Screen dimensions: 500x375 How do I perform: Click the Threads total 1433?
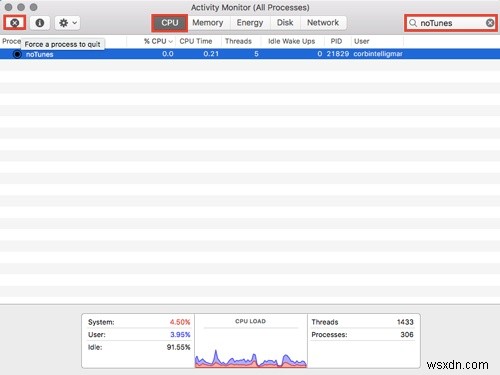coord(405,322)
